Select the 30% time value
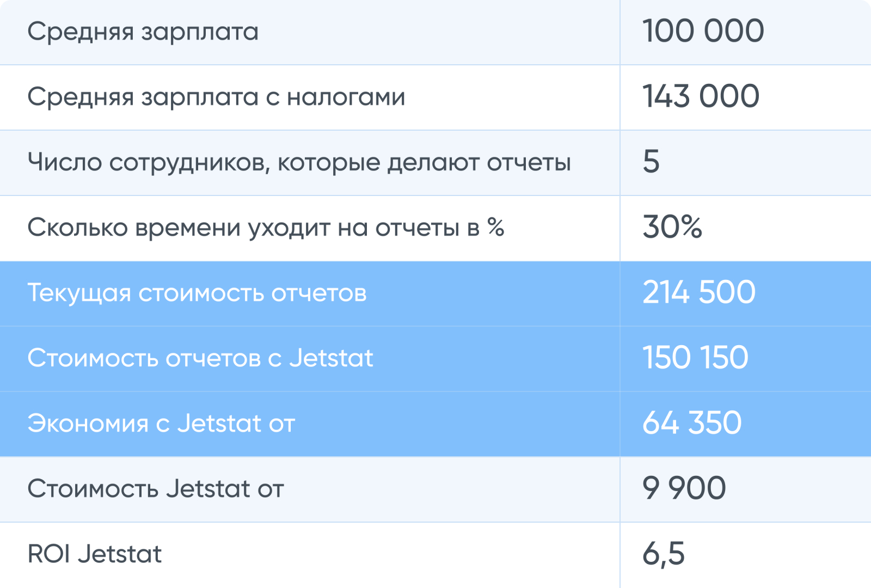871x588 pixels. pyautogui.click(x=672, y=227)
